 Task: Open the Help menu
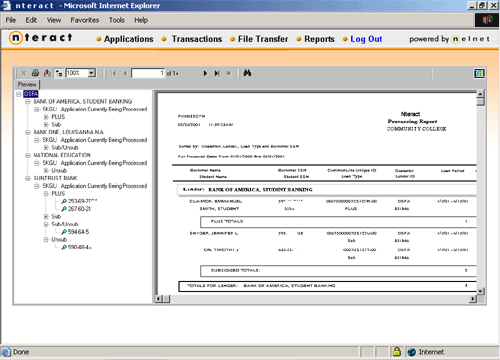(141, 20)
